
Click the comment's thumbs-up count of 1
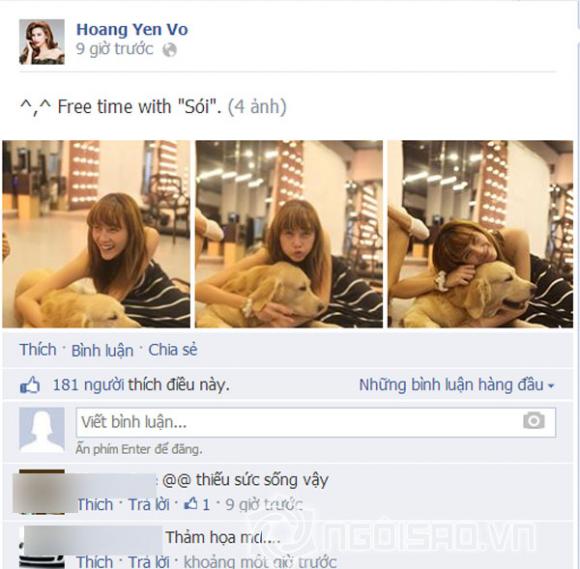(197, 505)
